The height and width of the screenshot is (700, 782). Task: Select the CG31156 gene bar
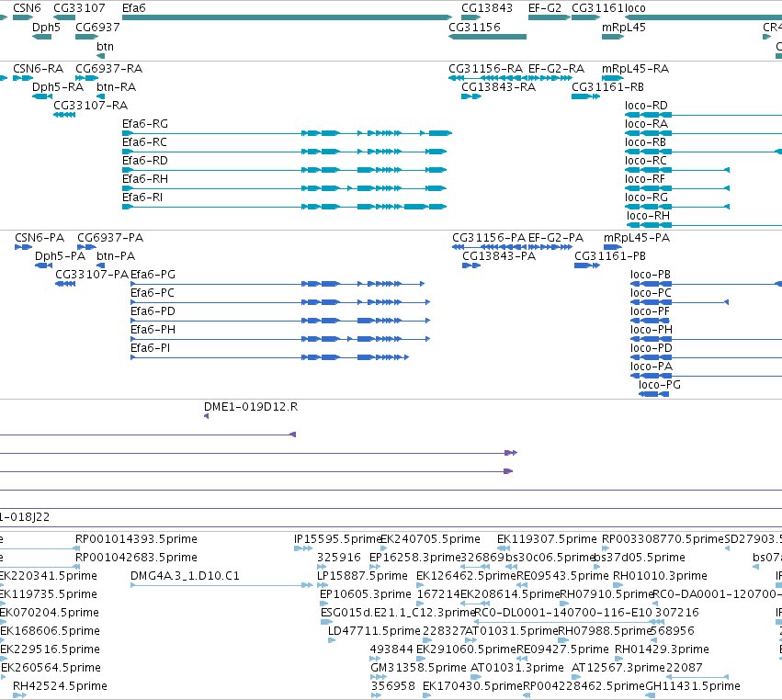[487, 37]
